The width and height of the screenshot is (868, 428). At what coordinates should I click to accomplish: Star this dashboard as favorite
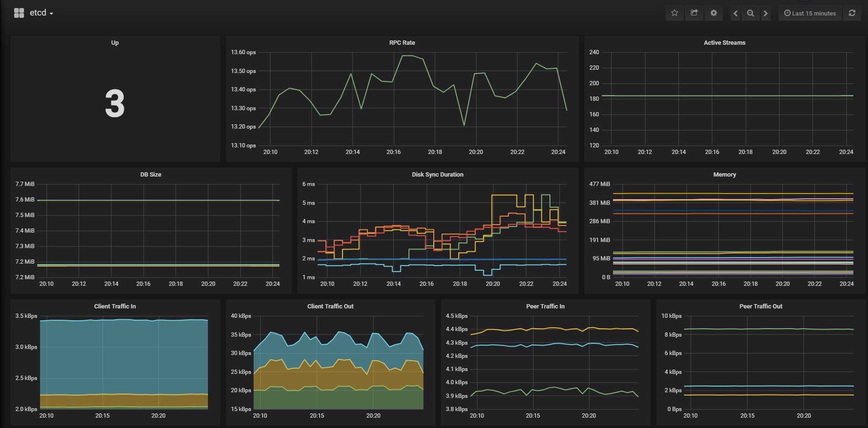click(675, 13)
